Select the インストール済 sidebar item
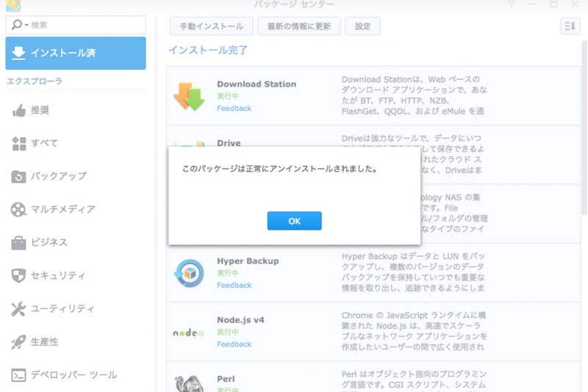This screenshot has height=392, width=588. (76, 53)
